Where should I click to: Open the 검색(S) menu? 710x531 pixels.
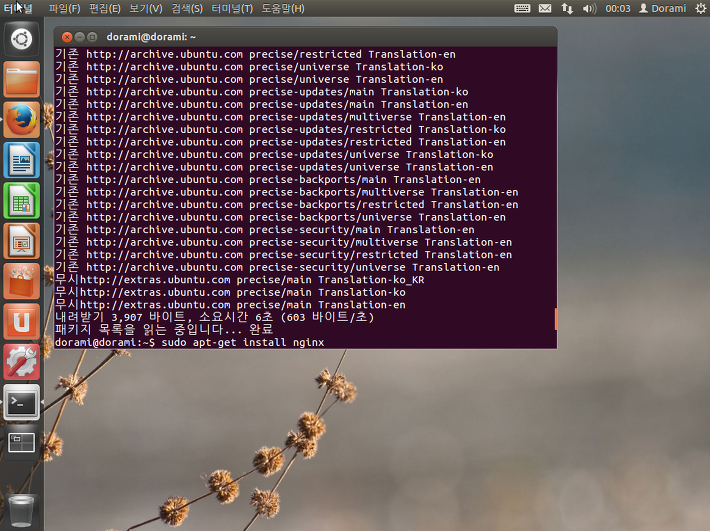click(187, 8)
